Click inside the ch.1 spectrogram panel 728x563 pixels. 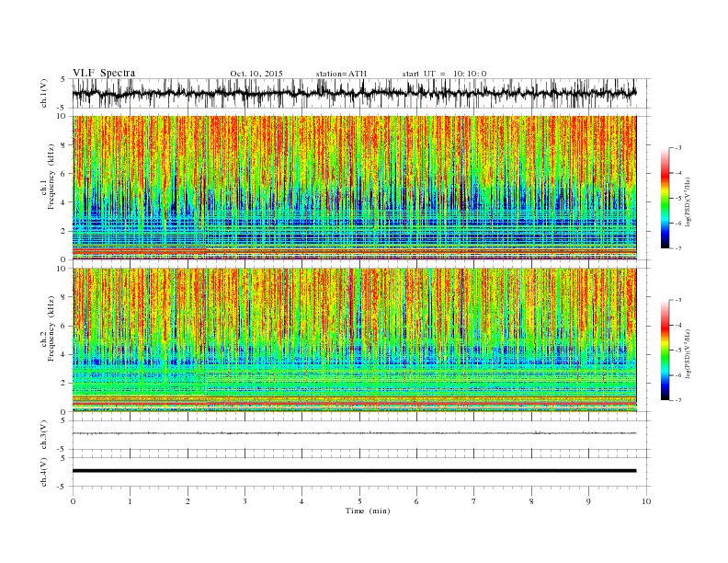tap(355, 188)
